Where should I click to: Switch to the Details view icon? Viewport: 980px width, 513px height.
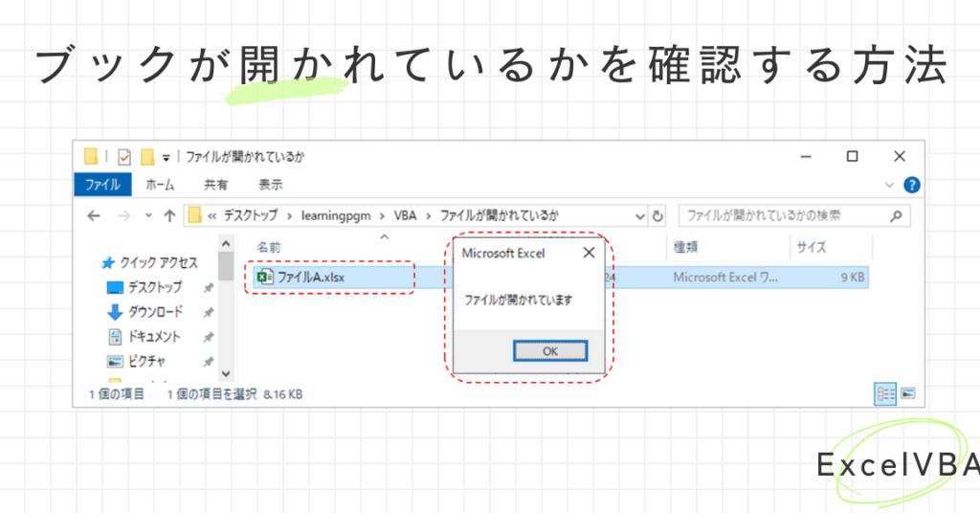[x=885, y=393]
